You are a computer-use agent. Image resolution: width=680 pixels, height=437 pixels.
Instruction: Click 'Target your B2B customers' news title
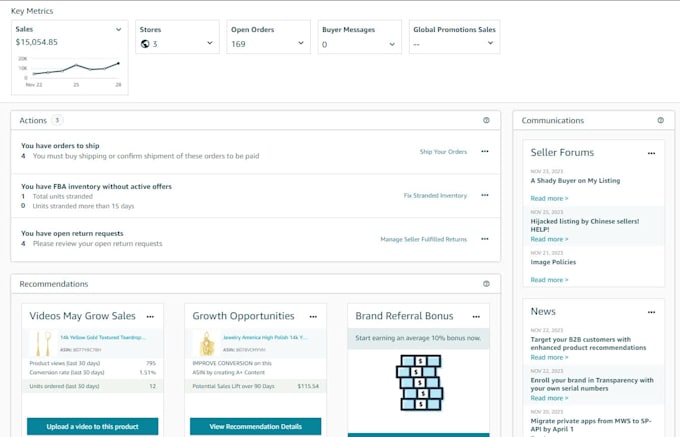(x=588, y=343)
